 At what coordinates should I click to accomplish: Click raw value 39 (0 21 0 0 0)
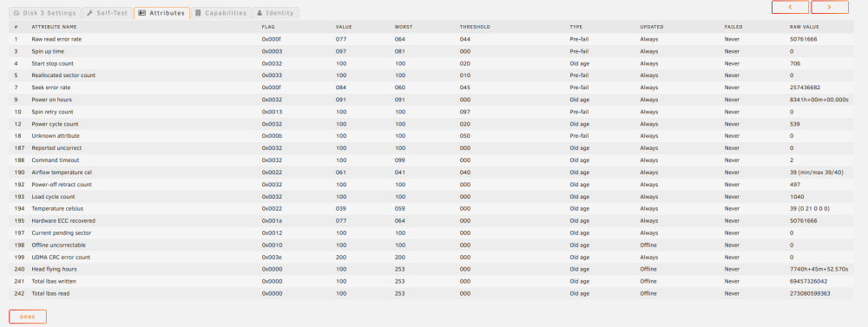[x=810, y=208]
